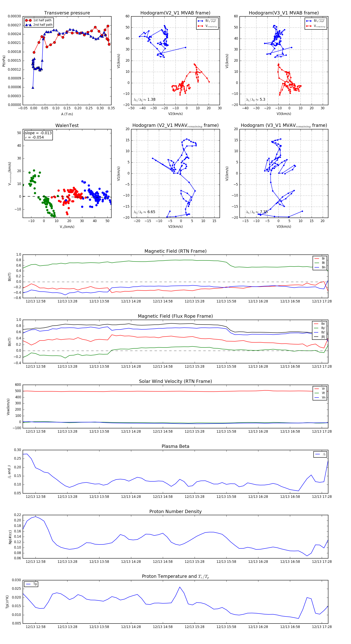351x644 pixels.
Task: Click the Hodogram (V3_V1 MVAV remaining frame) title
Action: pyautogui.click(x=284, y=125)
